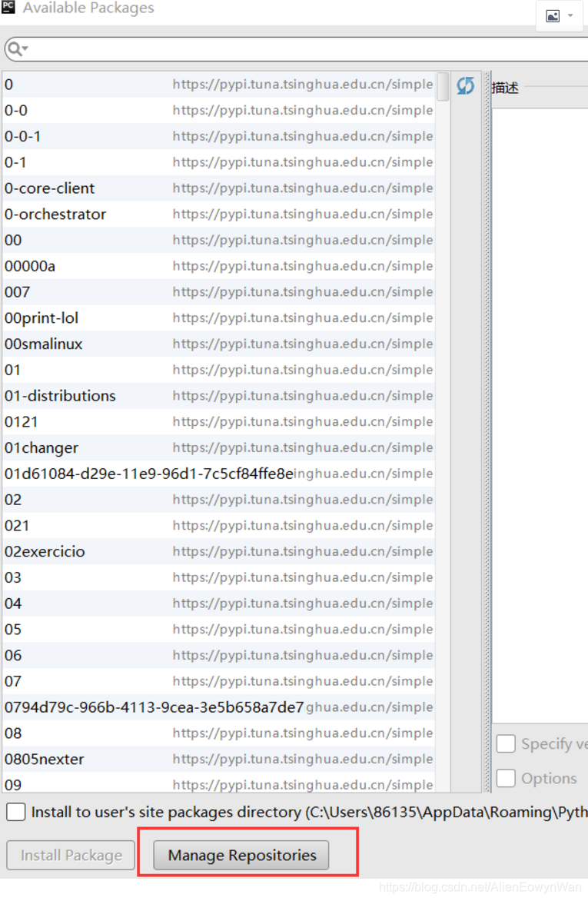Select the '007' package
This screenshot has height=901, width=588.
pos(218,292)
